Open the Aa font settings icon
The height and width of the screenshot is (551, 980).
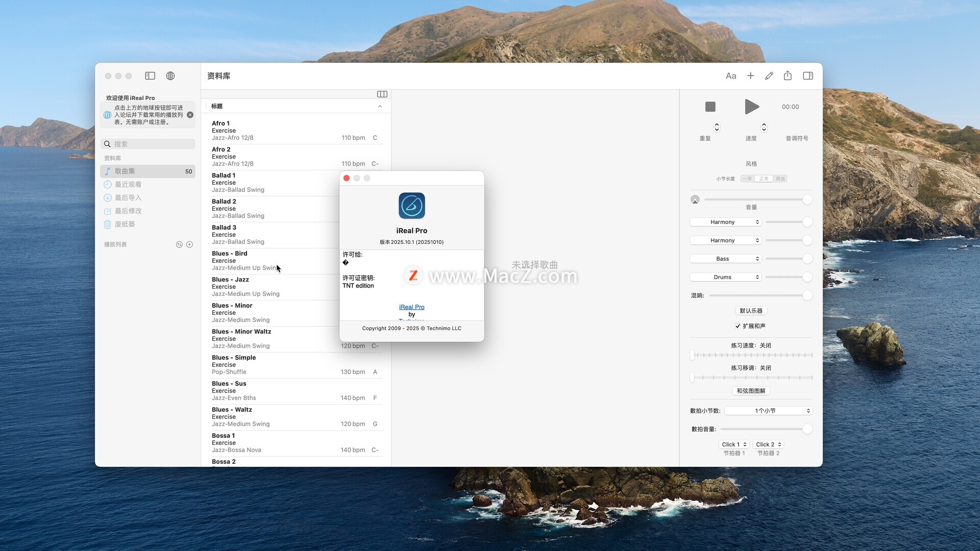pyautogui.click(x=731, y=76)
